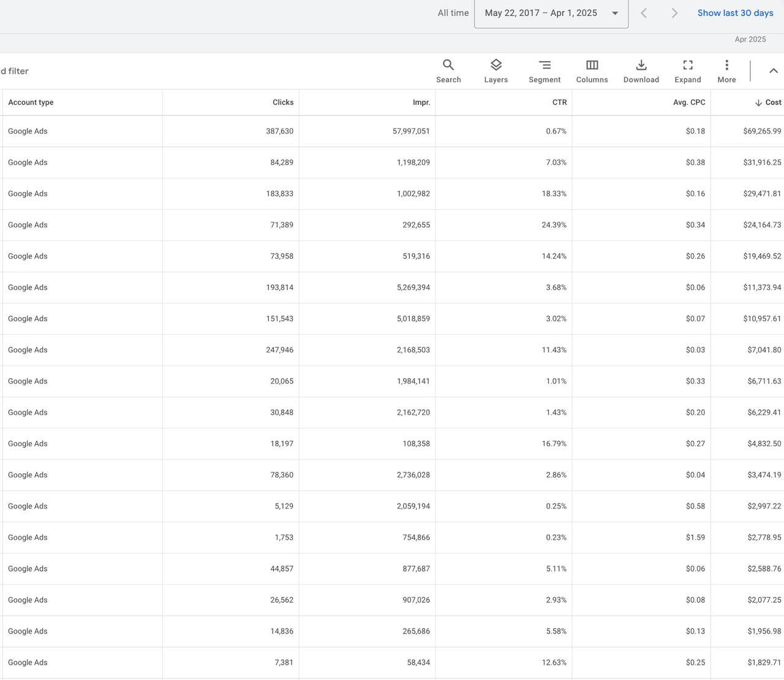Select cost value $1,956.98
This screenshot has height=680, width=784.
tap(764, 631)
